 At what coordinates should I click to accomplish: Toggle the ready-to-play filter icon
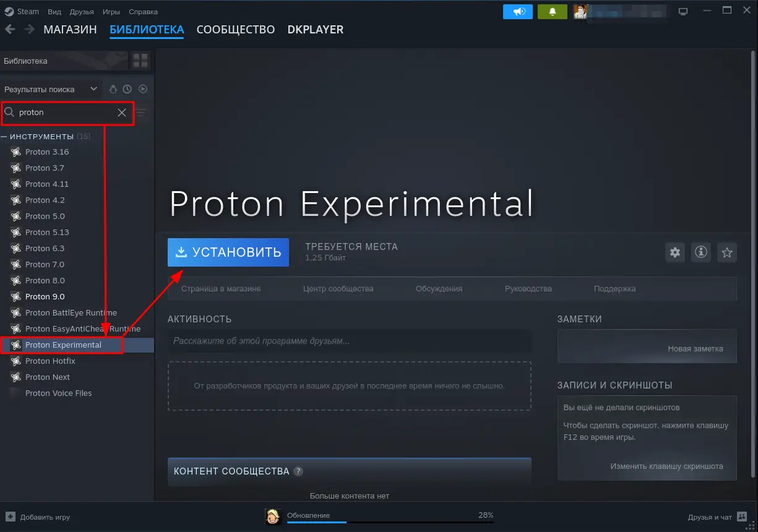coord(143,89)
